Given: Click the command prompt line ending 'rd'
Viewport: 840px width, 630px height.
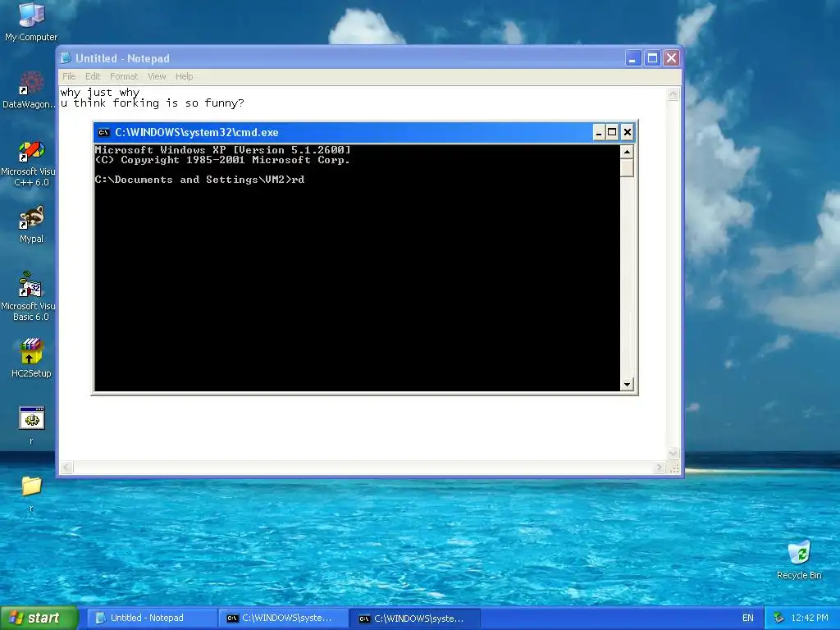Looking at the screenshot, I should (x=200, y=180).
